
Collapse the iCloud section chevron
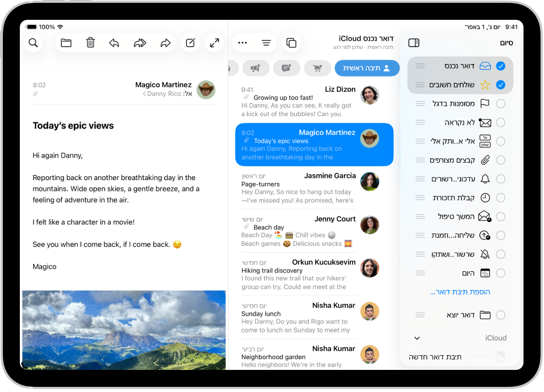pos(417,338)
